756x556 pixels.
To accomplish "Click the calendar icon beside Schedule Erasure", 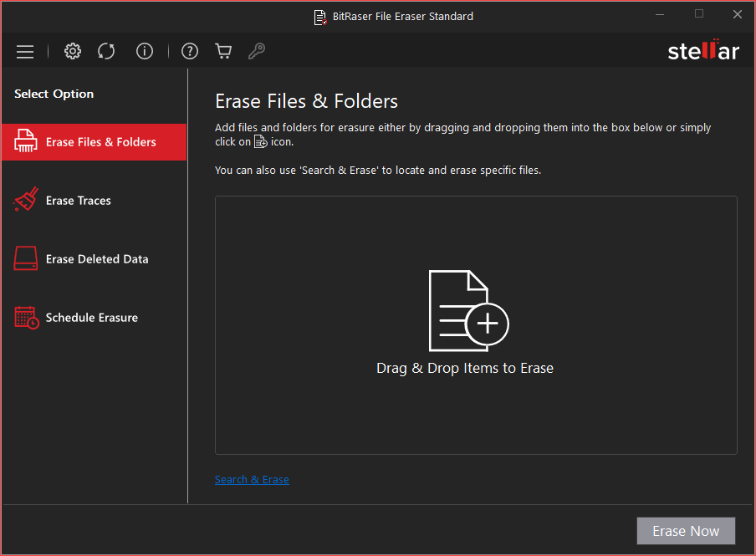I will pos(27,318).
